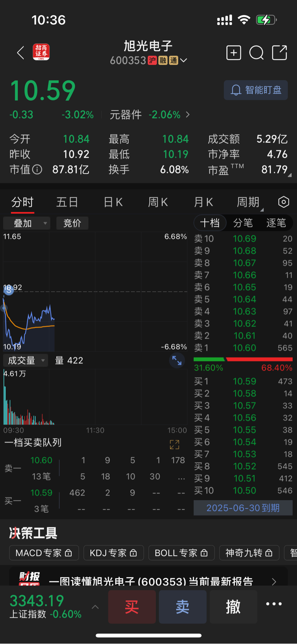The image size is (297, 644).
Task: Tap the 撤 cancel order button
Action: pyautogui.click(x=233, y=607)
